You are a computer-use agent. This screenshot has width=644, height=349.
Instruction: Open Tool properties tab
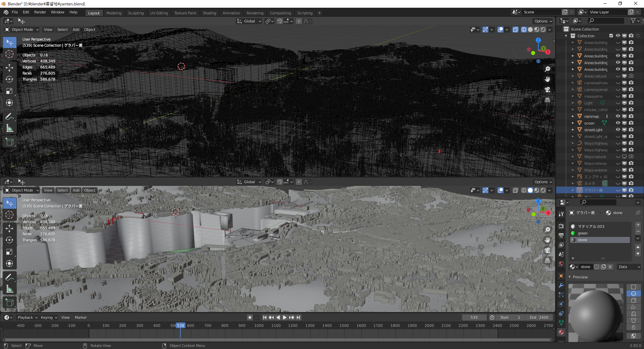[561, 214]
